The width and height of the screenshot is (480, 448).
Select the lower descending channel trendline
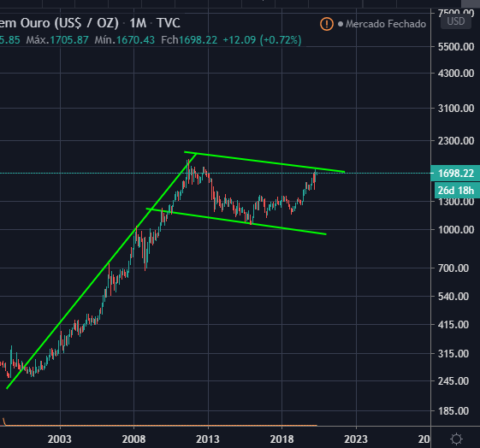tap(236, 221)
